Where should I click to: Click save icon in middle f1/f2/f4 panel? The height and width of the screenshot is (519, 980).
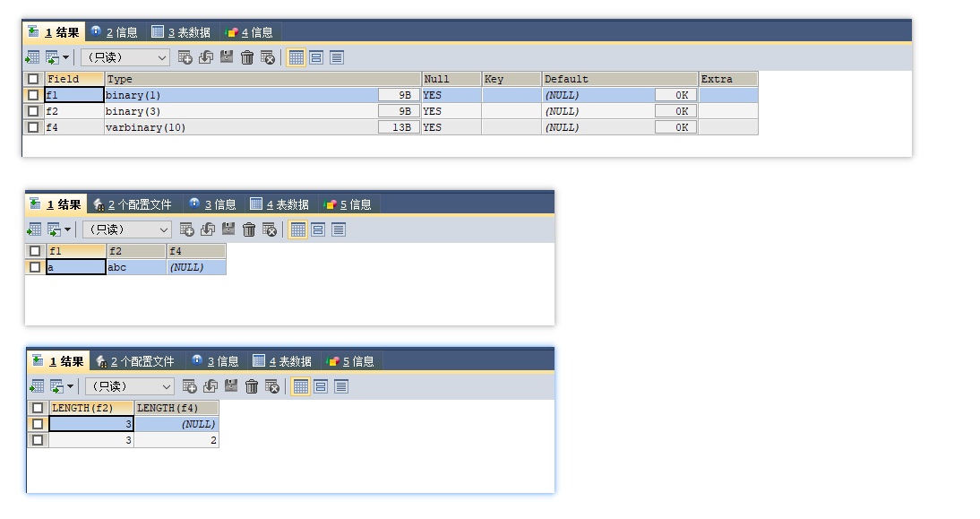pyautogui.click(x=228, y=229)
